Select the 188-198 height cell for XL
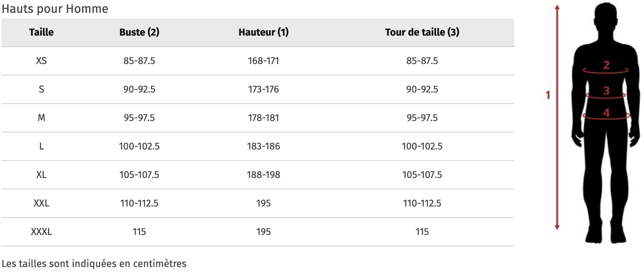Screen dimensions: 644x272 tap(264, 175)
